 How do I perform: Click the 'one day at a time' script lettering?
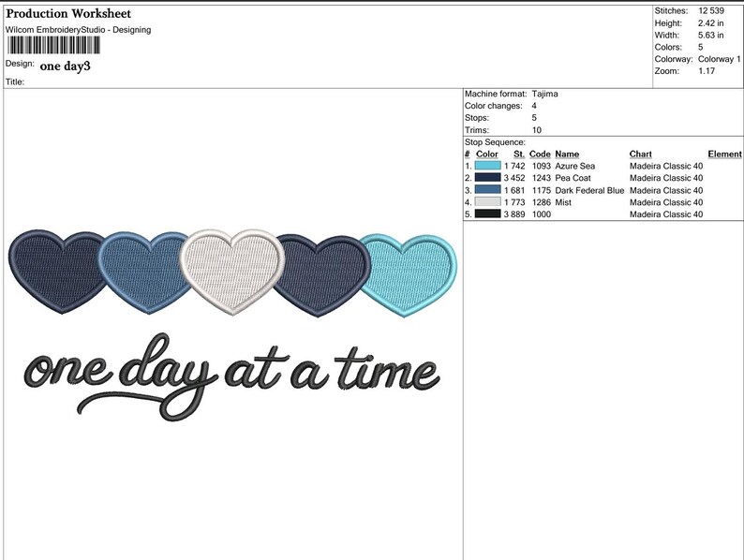tap(231, 377)
